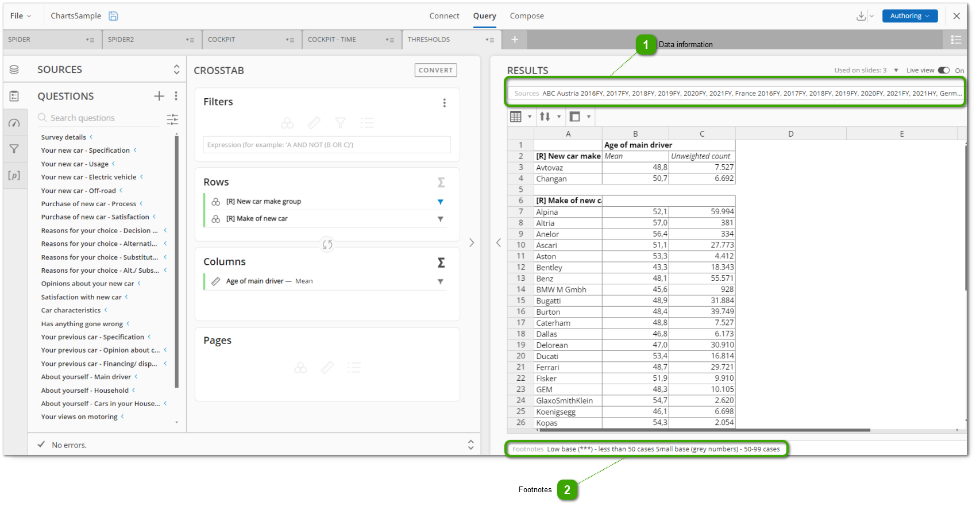Click filter icon on New car make group row
Viewport: 980px width, 506px height.
point(441,202)
